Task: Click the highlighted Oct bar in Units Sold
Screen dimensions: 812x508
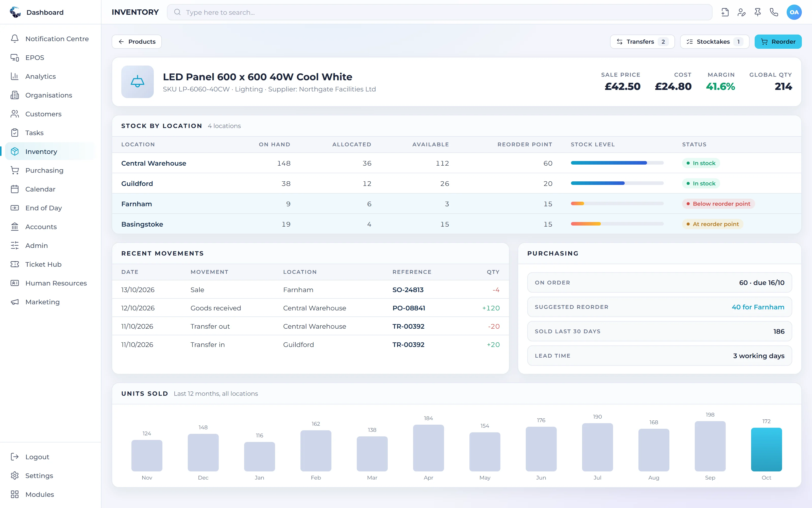Action: coord(766,450)
